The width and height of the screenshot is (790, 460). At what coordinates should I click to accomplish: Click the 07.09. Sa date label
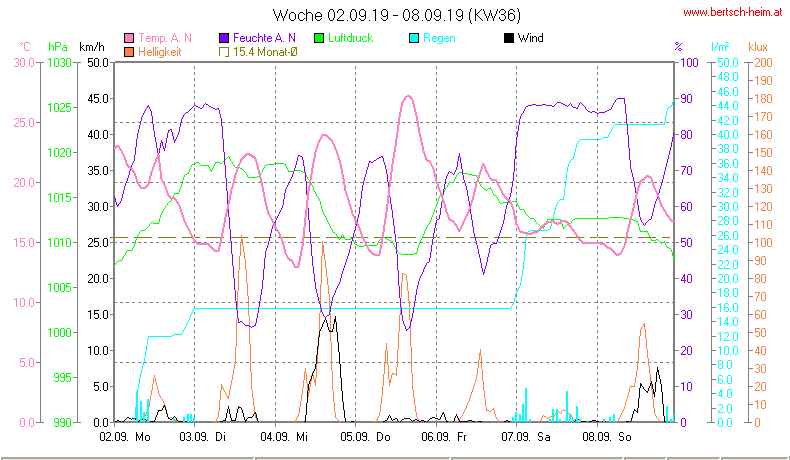coord(525,437)
